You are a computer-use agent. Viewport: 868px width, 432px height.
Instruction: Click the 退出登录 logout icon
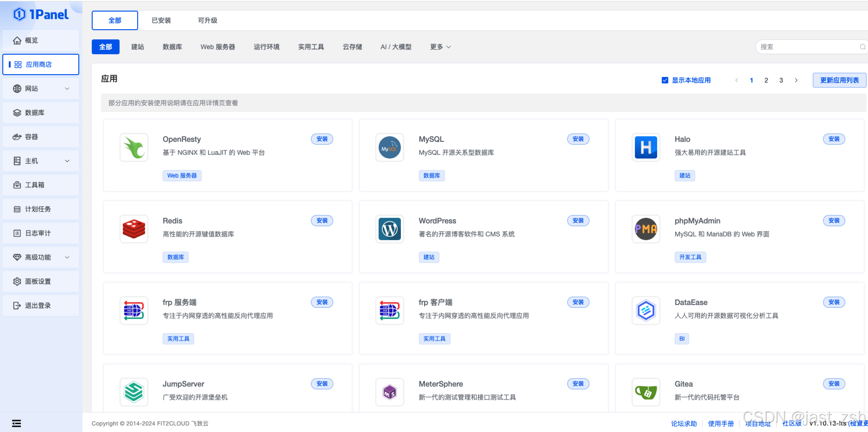17,305
